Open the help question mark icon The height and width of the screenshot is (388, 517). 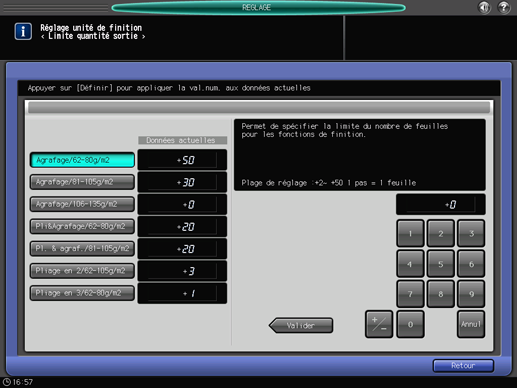[504, 7]
